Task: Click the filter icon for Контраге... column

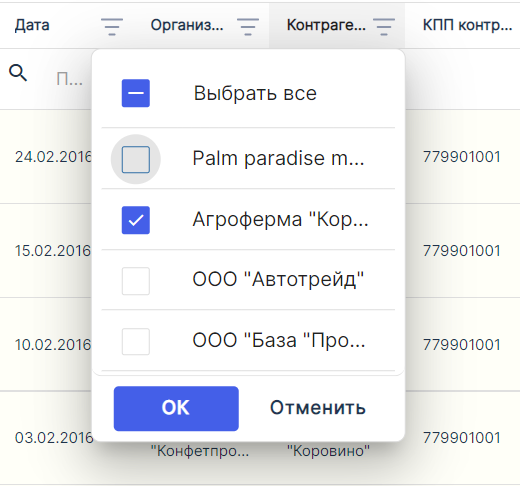Action: [384, 26]
